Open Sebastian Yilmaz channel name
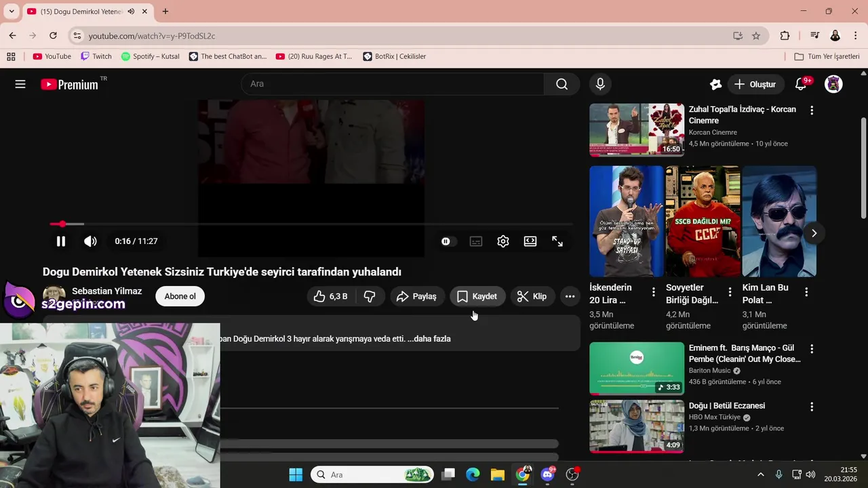 pos(106,291)
